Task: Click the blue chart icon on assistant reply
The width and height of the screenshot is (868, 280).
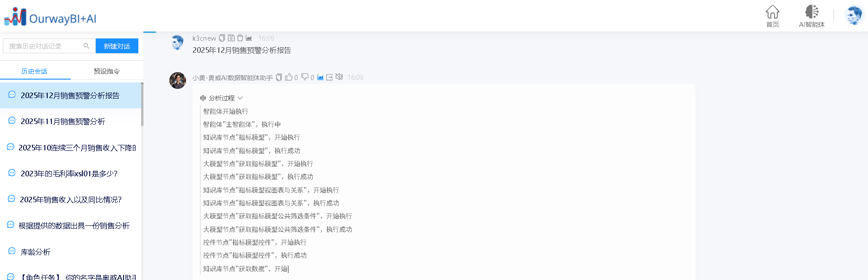Action: click(320, 77)
